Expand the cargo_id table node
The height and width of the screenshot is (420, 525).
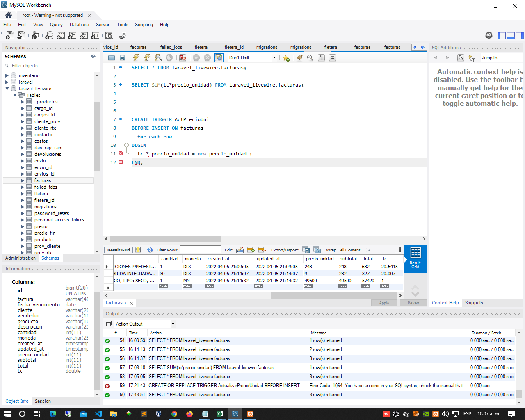coord(23,108)
